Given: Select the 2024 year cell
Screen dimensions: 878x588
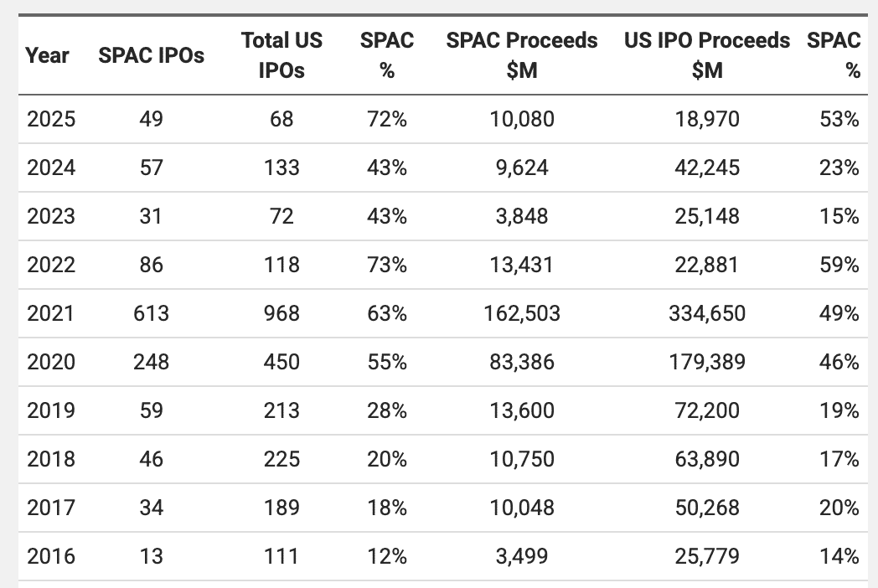Looking at the screenshot, I should coord(51,168).
